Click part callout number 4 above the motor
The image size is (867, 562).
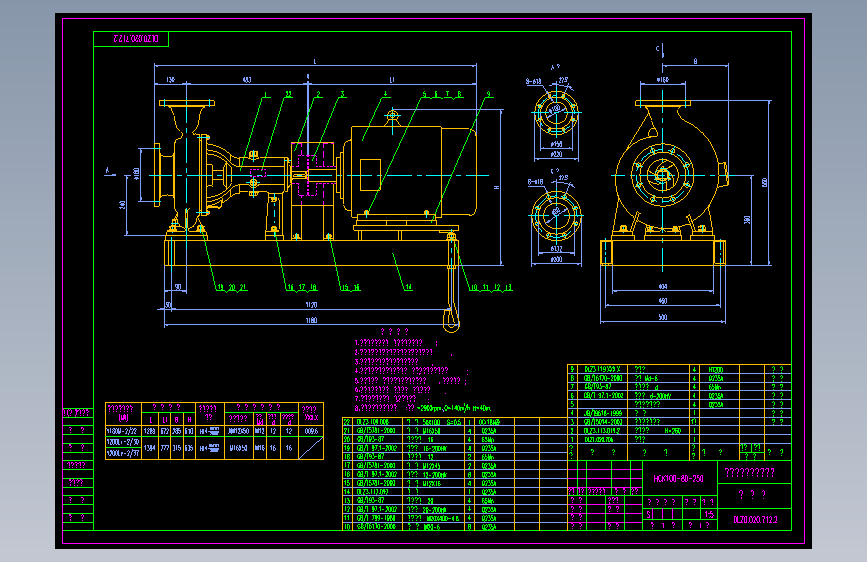[385, 95]
